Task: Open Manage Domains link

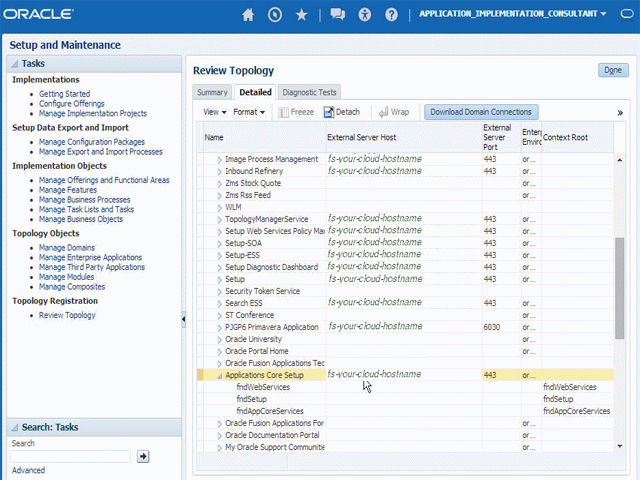Action: click(x=67, y=248)
